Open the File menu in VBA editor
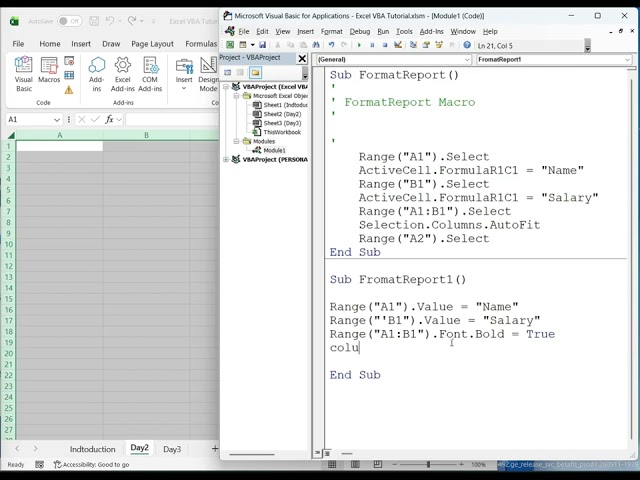The image size is (640, 480). pyautogui.click(x=244, y=31)
